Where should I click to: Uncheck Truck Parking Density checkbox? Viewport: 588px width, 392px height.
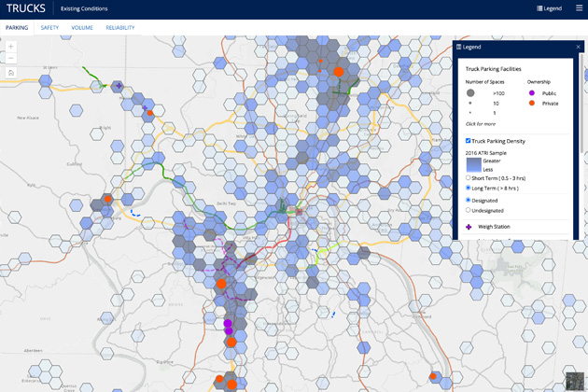(x=469, y=141)
